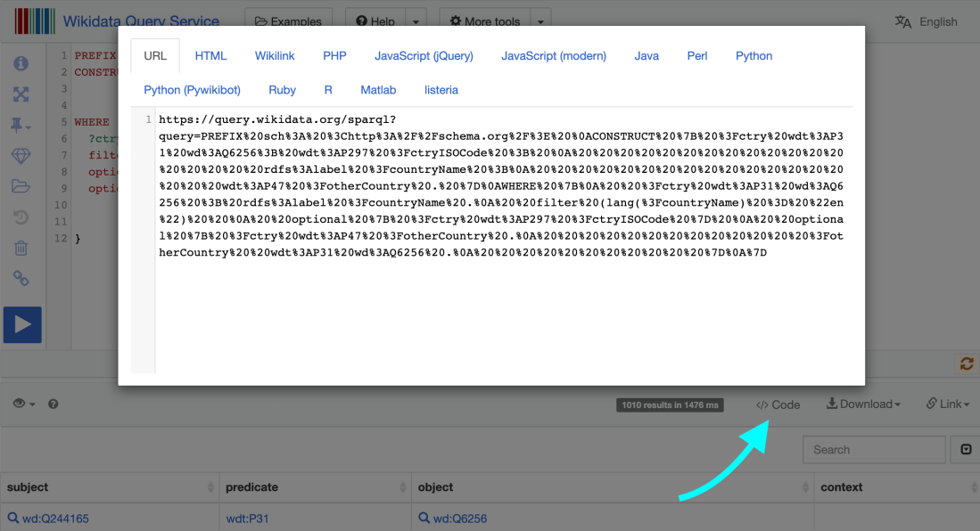Image resolution: width=980 pixels, height=531 pixels.
Task: Open a saved query via the folder icon
Action: pos(21,186)
